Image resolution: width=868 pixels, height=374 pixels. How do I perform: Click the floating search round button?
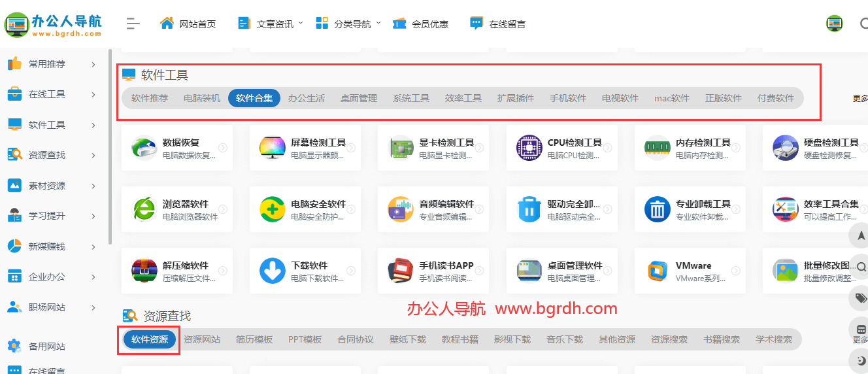click(x=860, y=267)
